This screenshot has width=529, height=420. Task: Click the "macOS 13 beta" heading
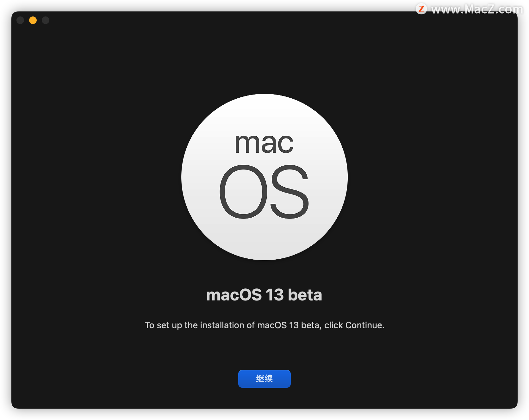(264, 295)
